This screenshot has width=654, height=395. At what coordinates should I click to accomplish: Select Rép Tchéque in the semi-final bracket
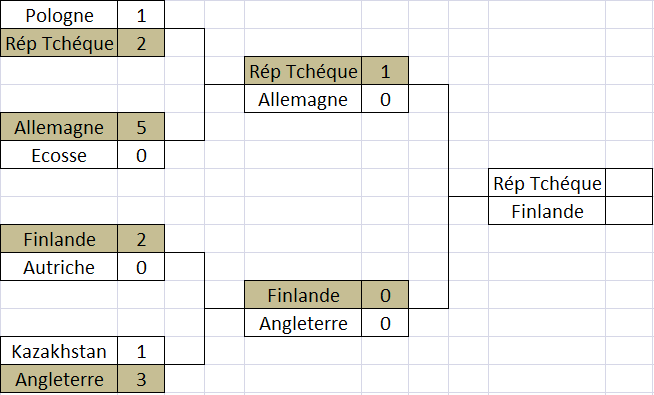[303, 71]
